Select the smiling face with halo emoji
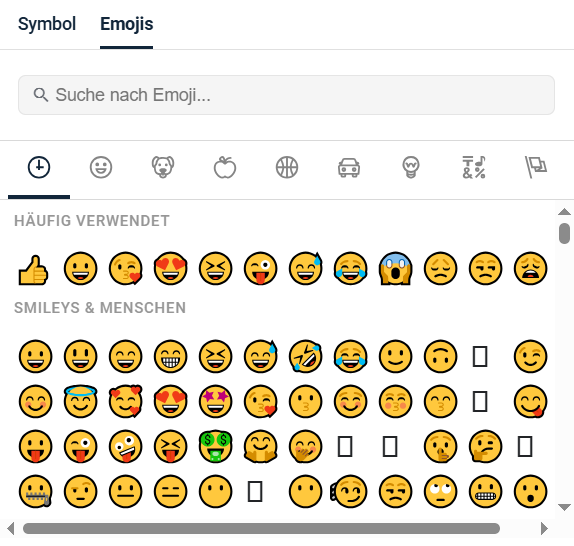This screenshot has width=574, height=546. [x=81, y=401]
